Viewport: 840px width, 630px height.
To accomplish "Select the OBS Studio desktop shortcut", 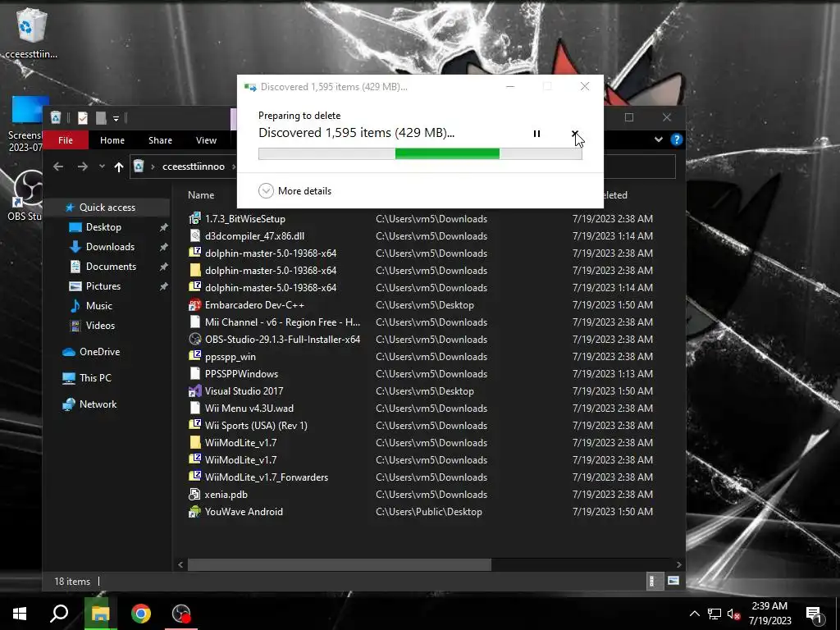I will coord(24,195).
